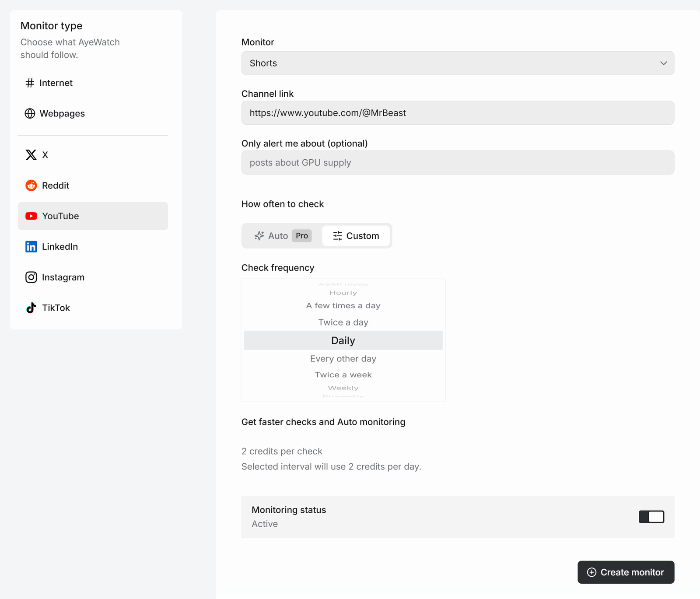Screen dimensions: 700x599
Task: Select the Hourly option in frequency wheel
Action: 343,293
